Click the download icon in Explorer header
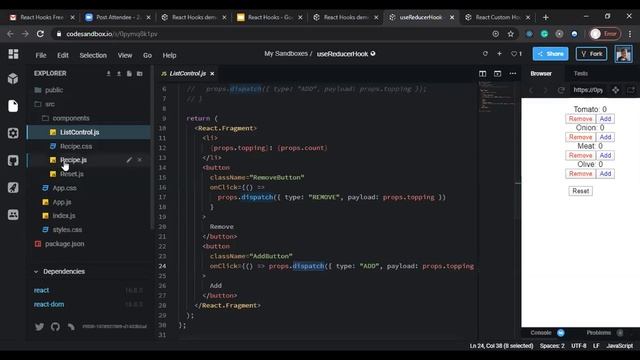The image size is (640, 360). click(x=109, y=73)
